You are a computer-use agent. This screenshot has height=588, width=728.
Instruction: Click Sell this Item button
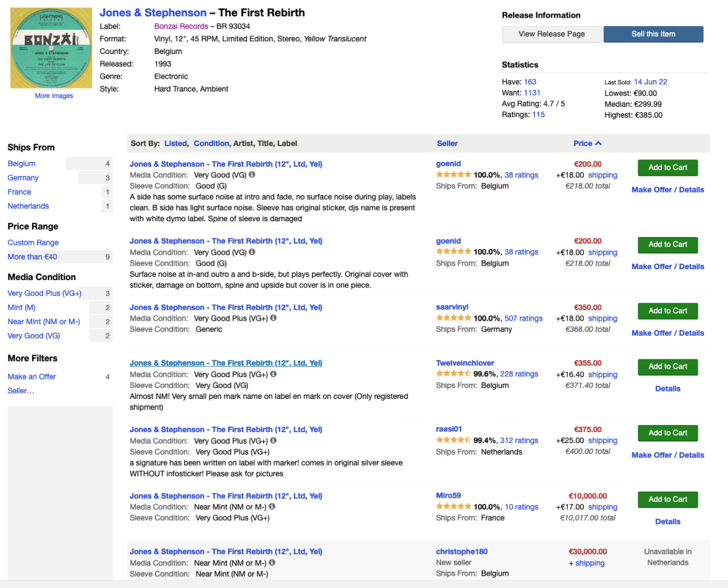point(653,34)
